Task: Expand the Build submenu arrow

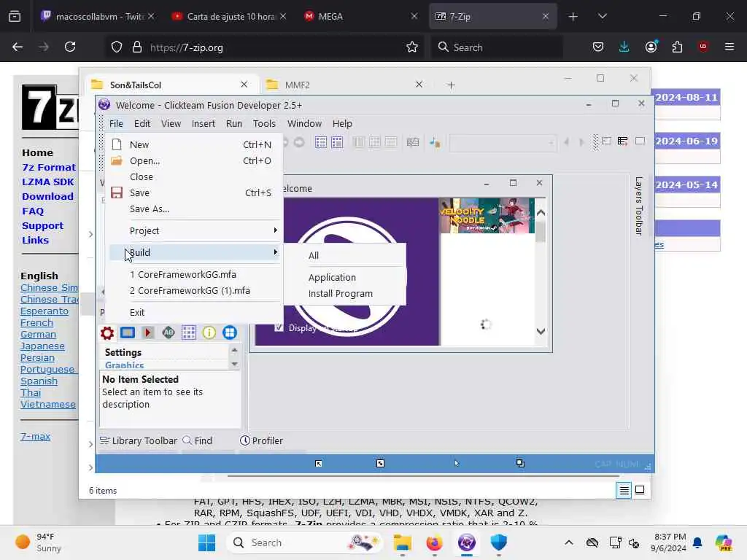Action: [x=275, y=252]
